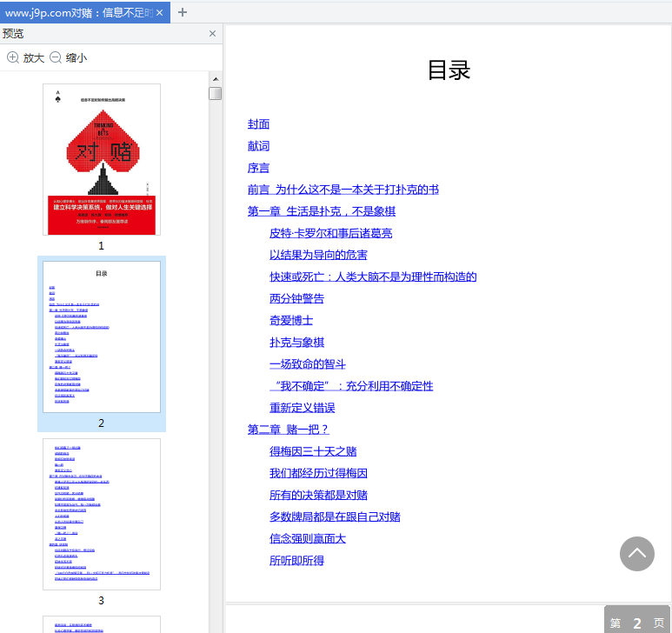Open 多数牌局都是在跟自己对赌 link
The image size is (672, 633).
pos(335,517)
